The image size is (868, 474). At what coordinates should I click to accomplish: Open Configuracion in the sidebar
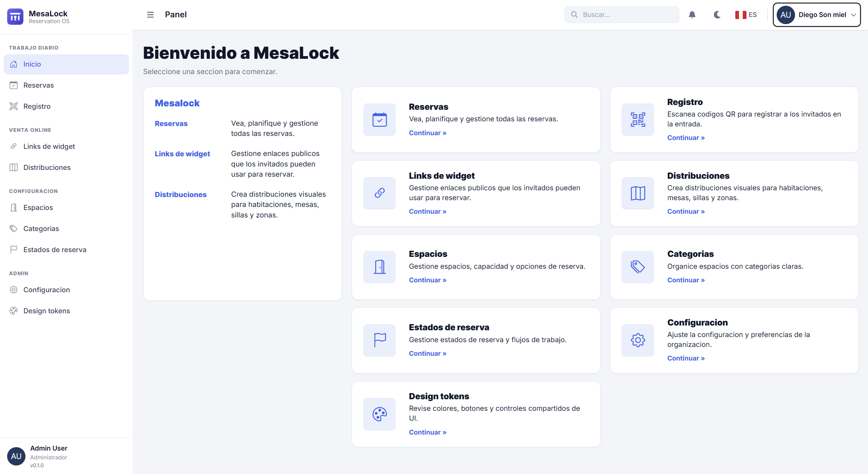point(66,290)
